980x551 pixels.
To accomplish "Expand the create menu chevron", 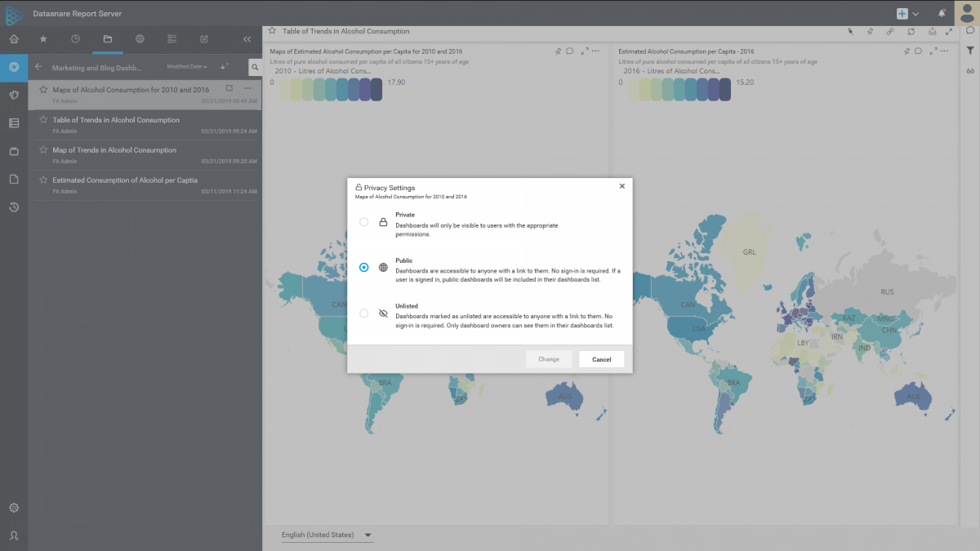I will click(915, 14).
